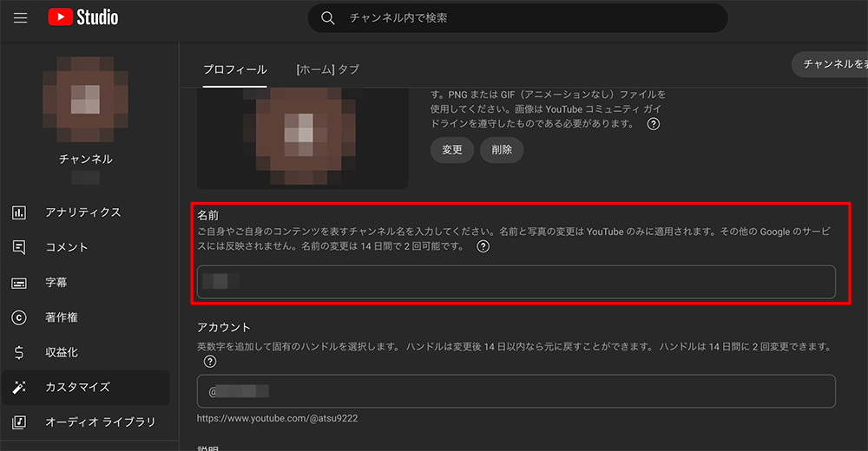Click the https://www.youtube.com/@atsu9222 URL text

(278, 418)
